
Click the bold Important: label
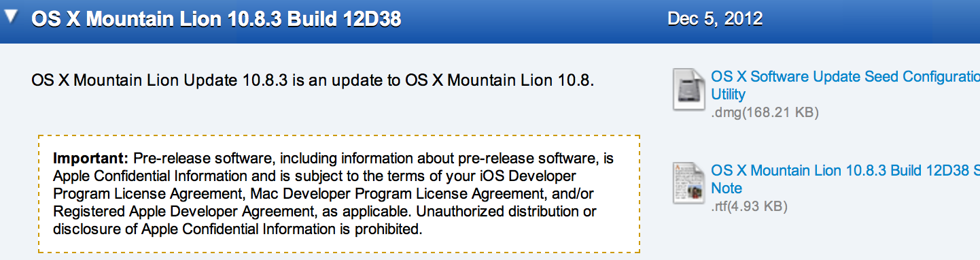coord(91,159)
